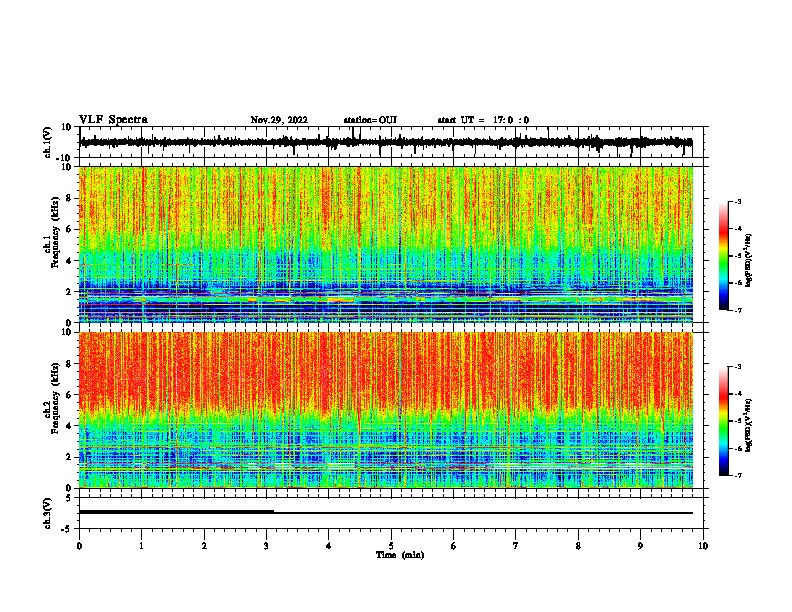Click time axis tick label "0"
The height and width of the screenshot is (612, 792).
click(x=79, y=546)
